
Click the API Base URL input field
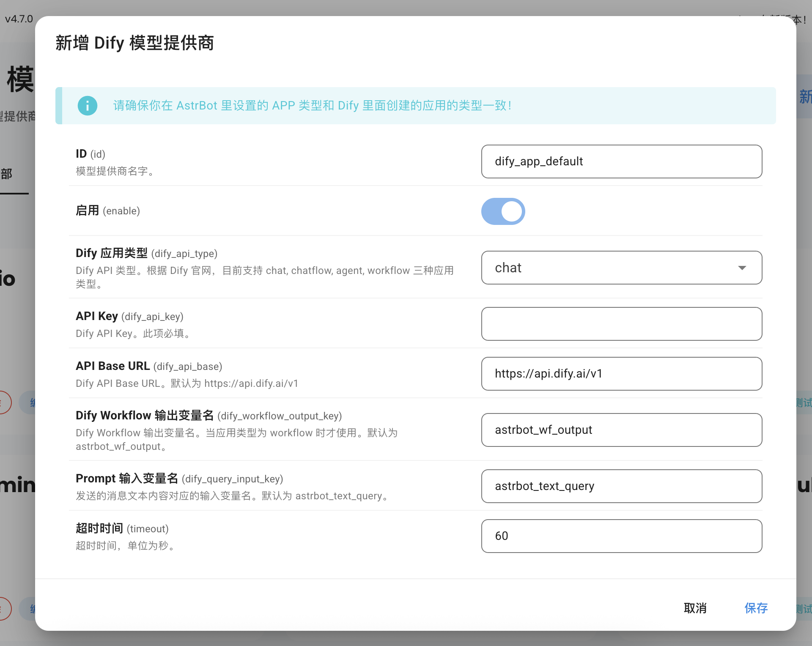click(x=621, y=374)
